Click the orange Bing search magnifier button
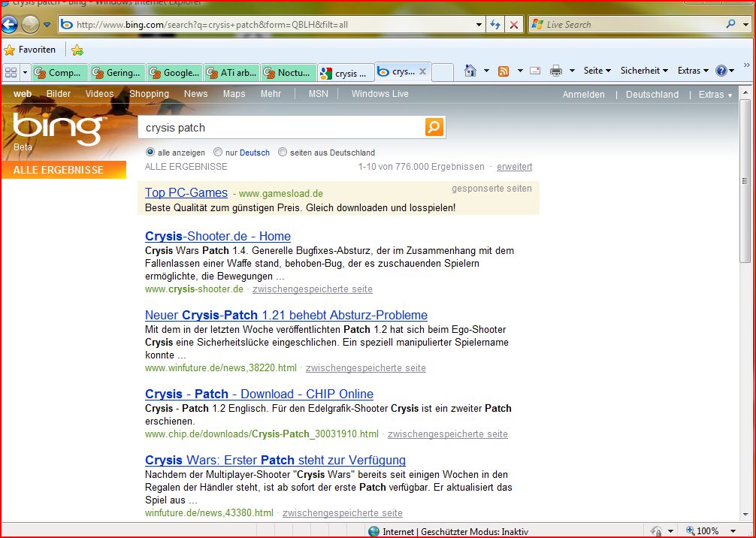 [x=434, y=127]
